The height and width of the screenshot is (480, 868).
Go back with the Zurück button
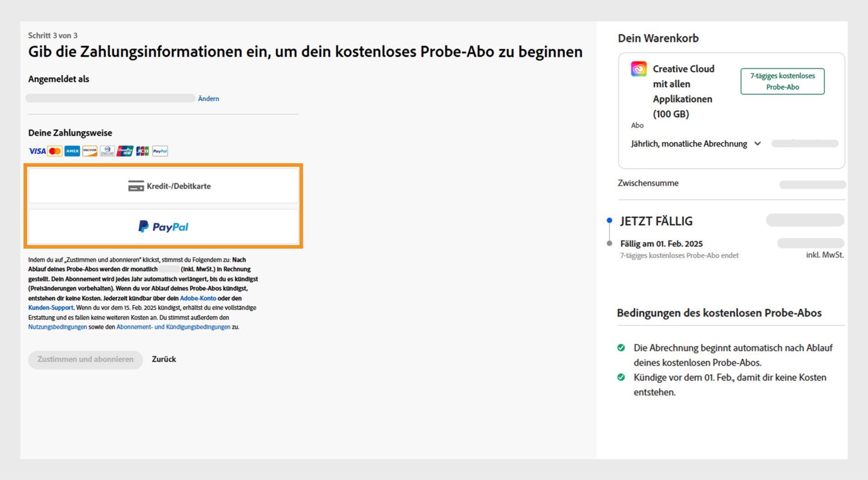164,359
